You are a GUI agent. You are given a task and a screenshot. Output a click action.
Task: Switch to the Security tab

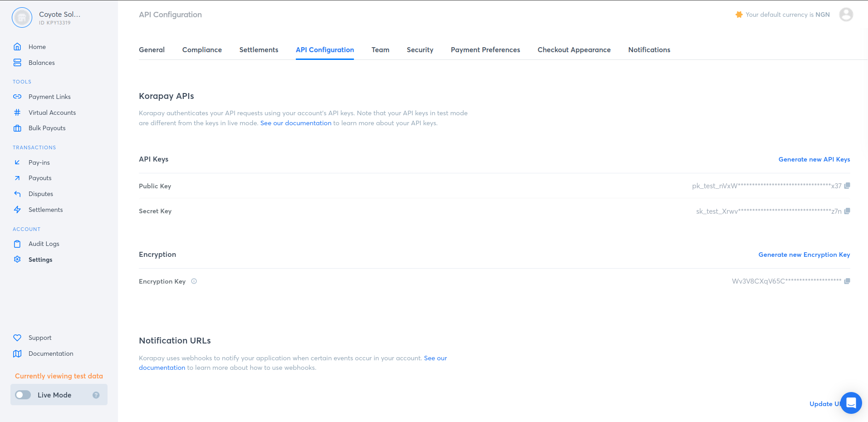point(420,50)
